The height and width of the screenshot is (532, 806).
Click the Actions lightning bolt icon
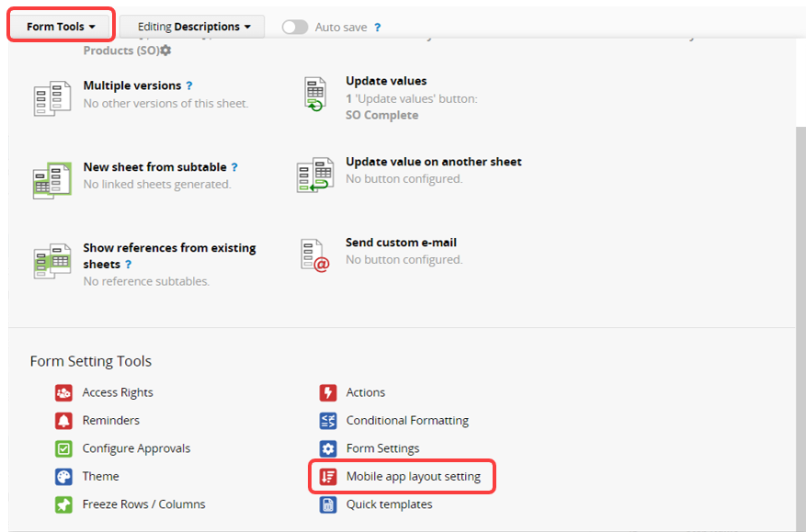click(328, 393)
